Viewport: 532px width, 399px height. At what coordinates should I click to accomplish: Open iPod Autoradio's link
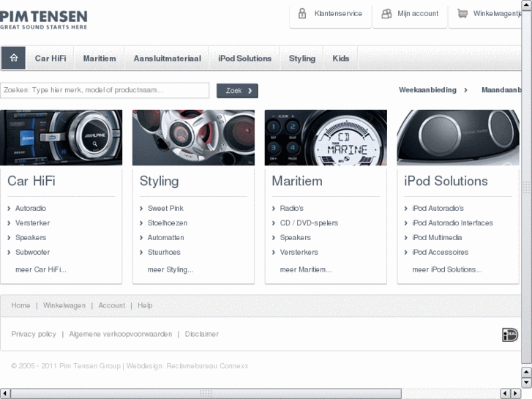coord(438,208)
